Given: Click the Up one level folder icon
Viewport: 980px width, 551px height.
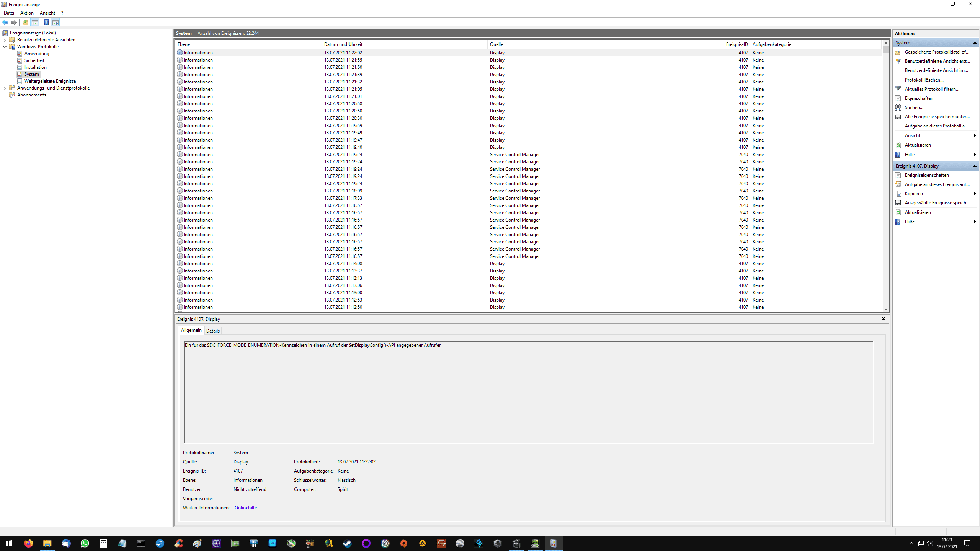Looking at the screenshot, I should point(26,22).
